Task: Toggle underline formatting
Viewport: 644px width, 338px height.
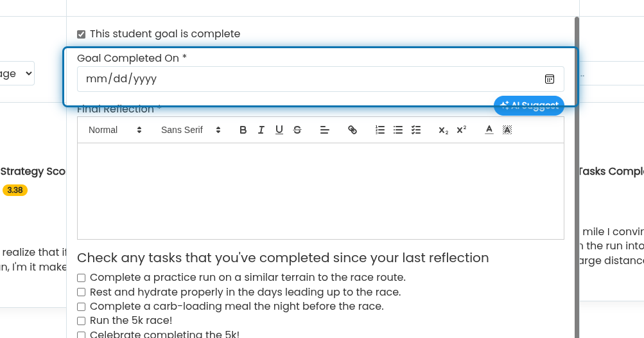Action: [279, 130]
